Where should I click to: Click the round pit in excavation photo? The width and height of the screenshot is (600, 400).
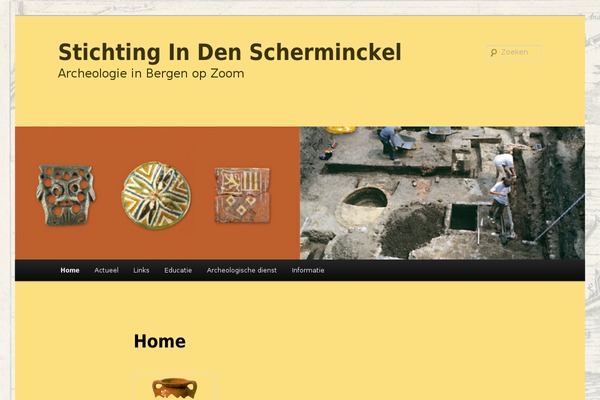[365, 198]
